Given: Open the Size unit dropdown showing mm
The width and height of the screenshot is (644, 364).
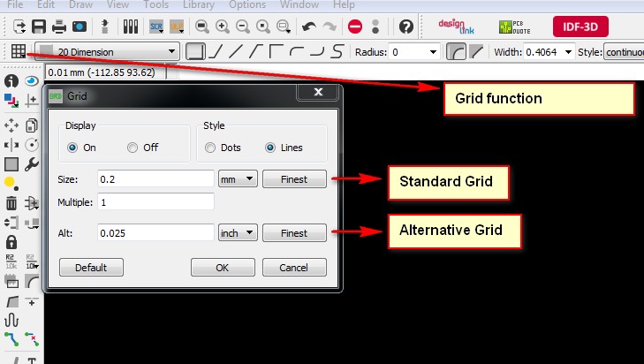Looking at the screenshot, I should [x=238, y=179].
